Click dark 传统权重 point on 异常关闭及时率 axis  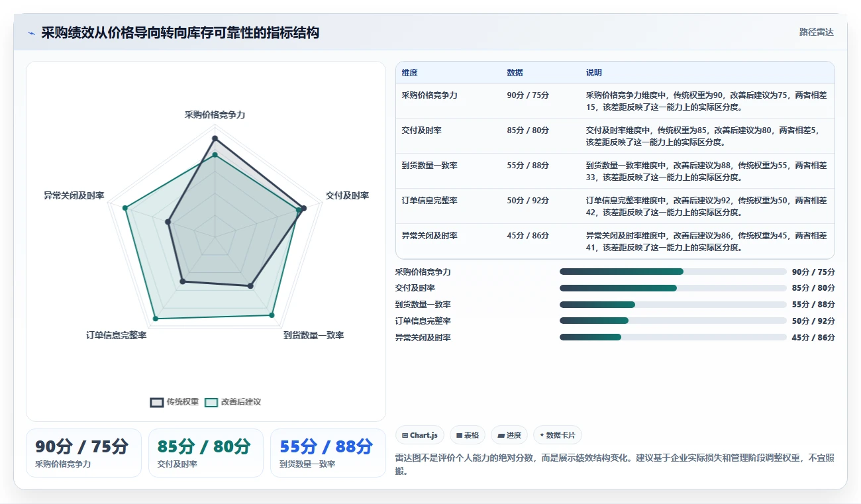168,222
